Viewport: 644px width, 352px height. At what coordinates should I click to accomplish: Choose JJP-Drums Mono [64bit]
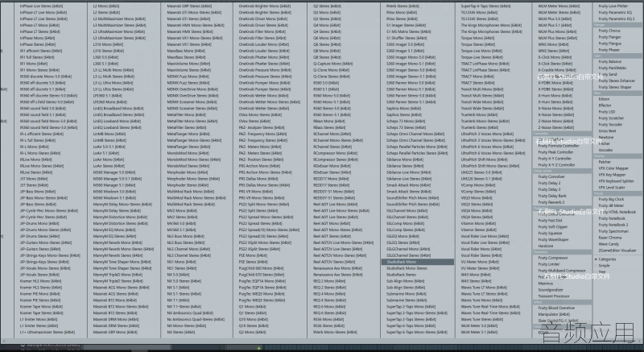(x=39, y=223)
